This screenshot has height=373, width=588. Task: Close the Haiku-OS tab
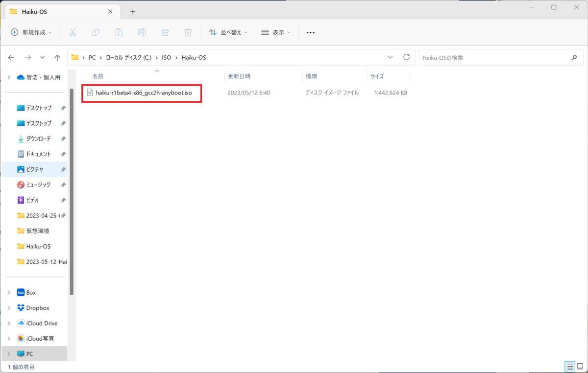[110, 11]
